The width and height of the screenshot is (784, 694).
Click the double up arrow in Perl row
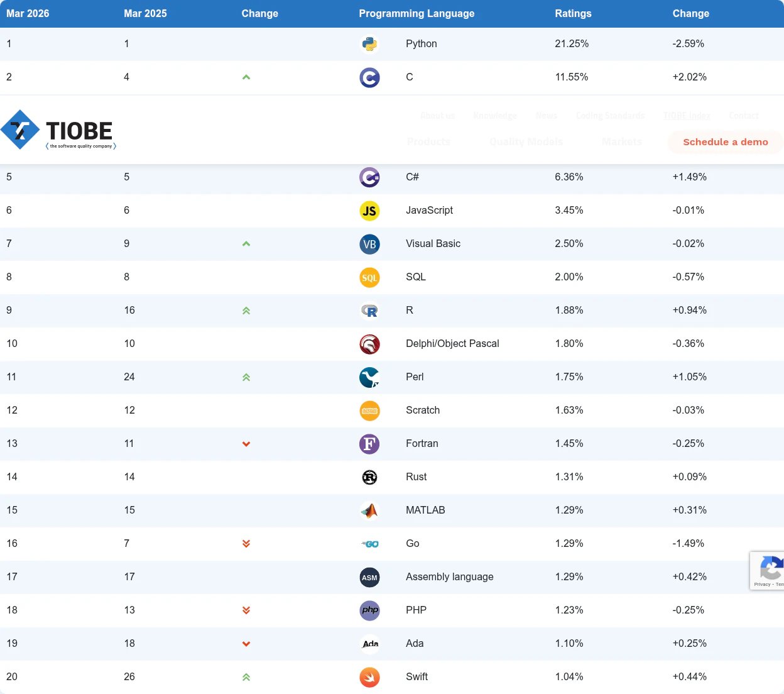246,377
